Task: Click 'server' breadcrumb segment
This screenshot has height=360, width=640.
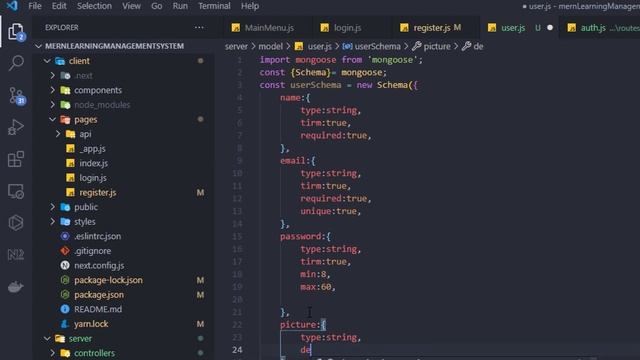Action: [x=236, y=47]
